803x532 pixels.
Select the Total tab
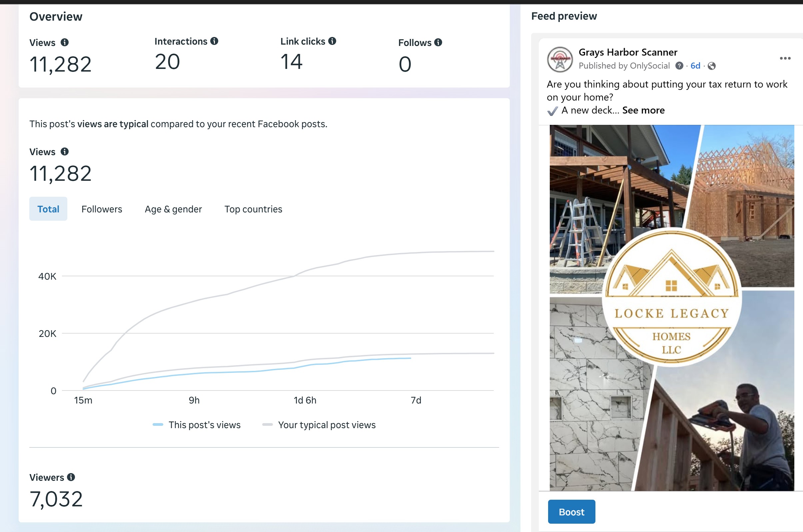click(48, 209)
